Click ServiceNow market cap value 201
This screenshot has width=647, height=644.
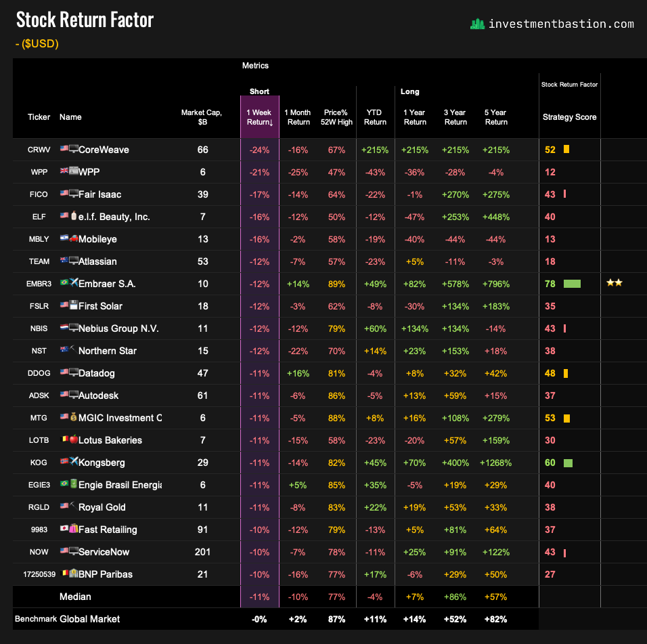202,552
